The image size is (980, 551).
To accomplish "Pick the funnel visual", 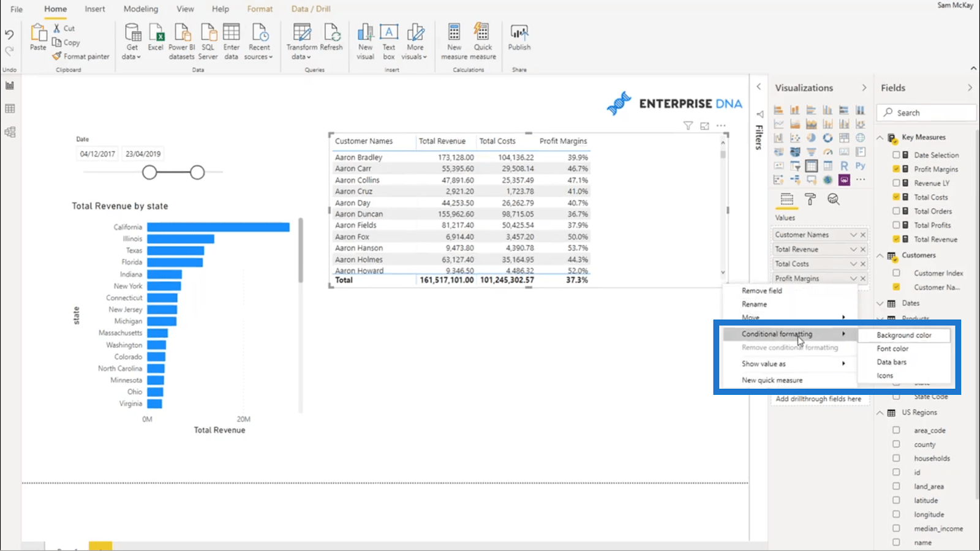I will click(811, 151).
